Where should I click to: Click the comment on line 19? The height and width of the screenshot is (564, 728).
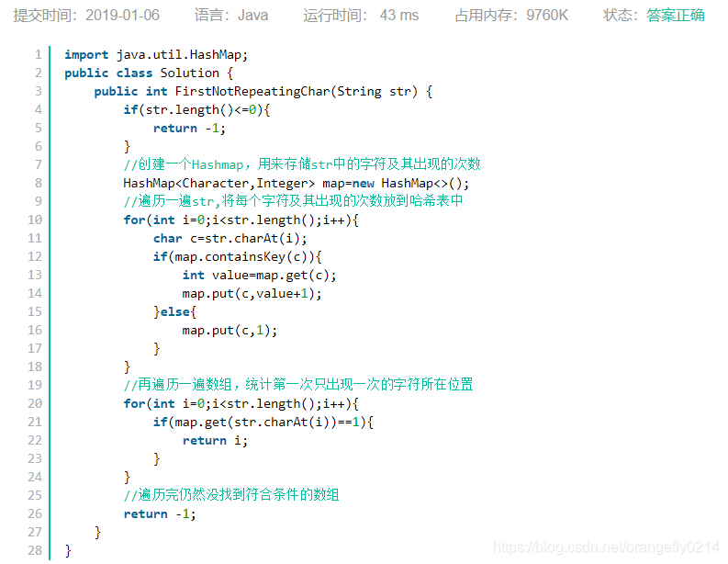pyautogui.click(x=298, y=385)
